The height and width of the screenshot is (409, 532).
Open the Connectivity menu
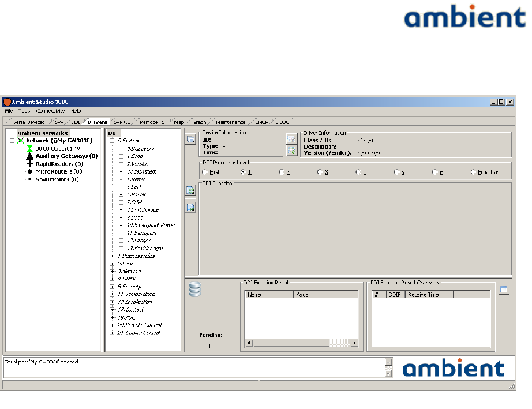(50, 111)
